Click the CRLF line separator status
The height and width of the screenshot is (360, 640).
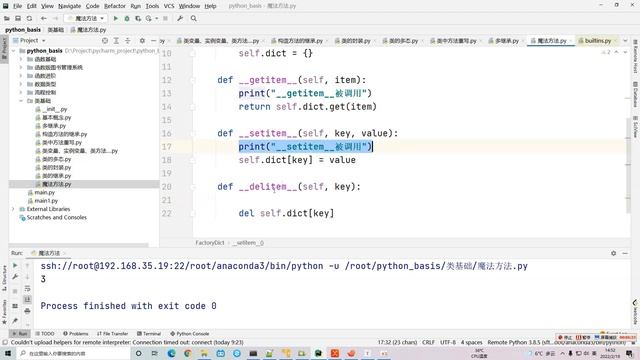point(428,342)
